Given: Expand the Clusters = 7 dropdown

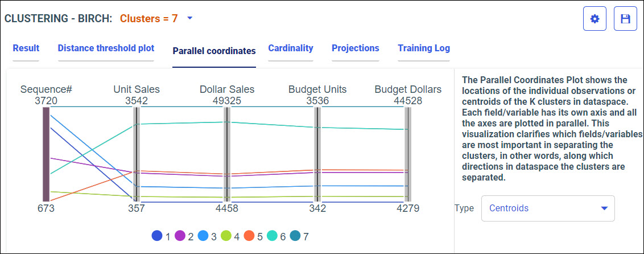Looking at the screenshot, I should [x=190, y=18].
